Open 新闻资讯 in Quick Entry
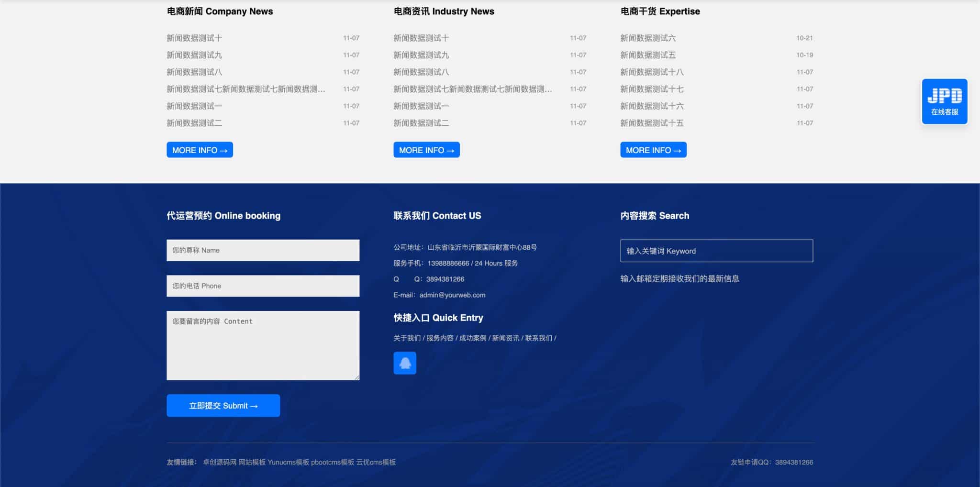Screen dimensions: 980x487 [506, 338]
